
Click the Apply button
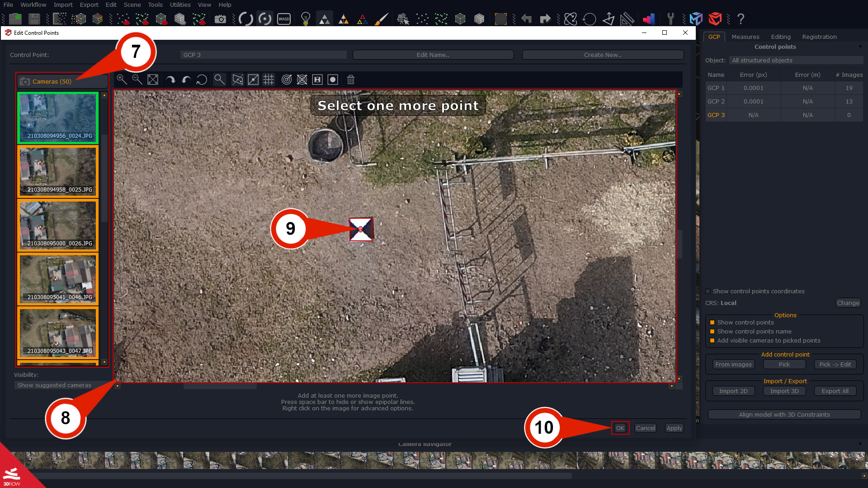click(x=674, y=428)
